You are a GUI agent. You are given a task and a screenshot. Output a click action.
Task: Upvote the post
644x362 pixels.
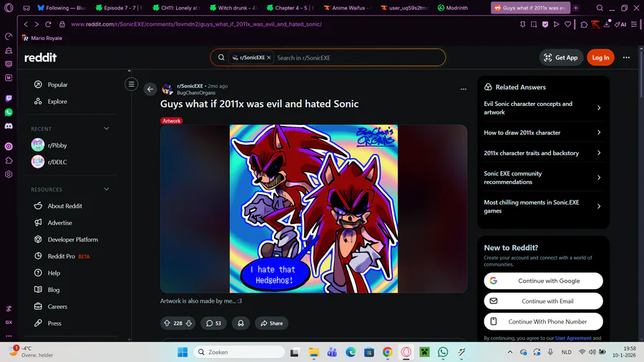pos(167,323)
